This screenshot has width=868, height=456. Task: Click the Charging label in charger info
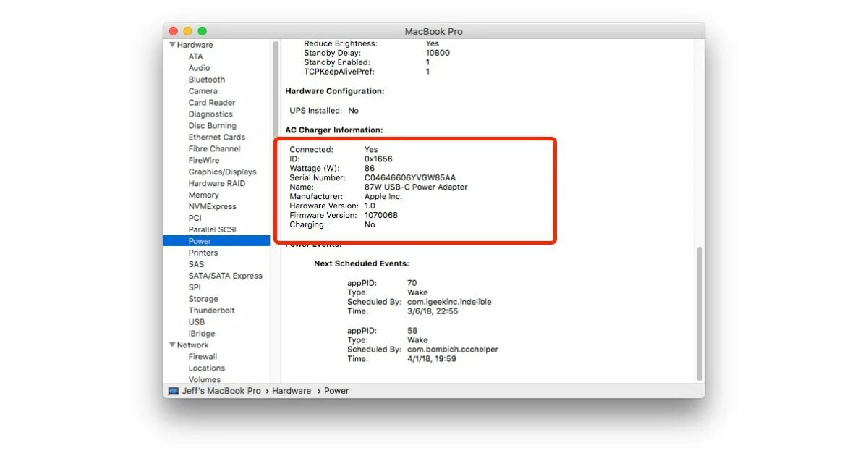tap(308, 224)
